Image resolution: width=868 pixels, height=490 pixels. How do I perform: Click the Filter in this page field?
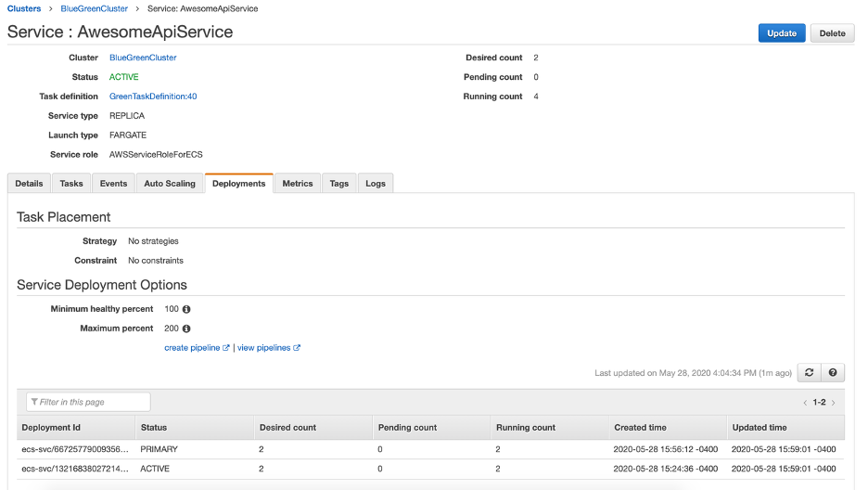point(89,402)
